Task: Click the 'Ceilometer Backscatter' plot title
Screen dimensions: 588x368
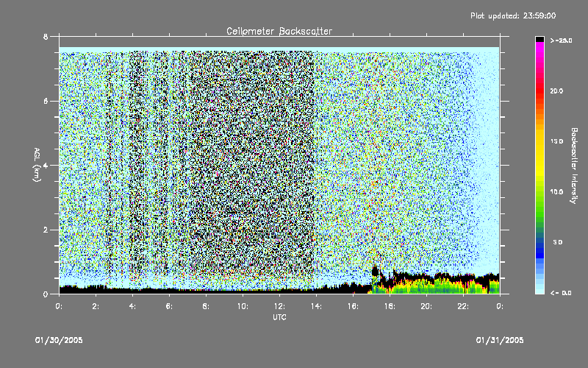Action: (x=279, y=31)
